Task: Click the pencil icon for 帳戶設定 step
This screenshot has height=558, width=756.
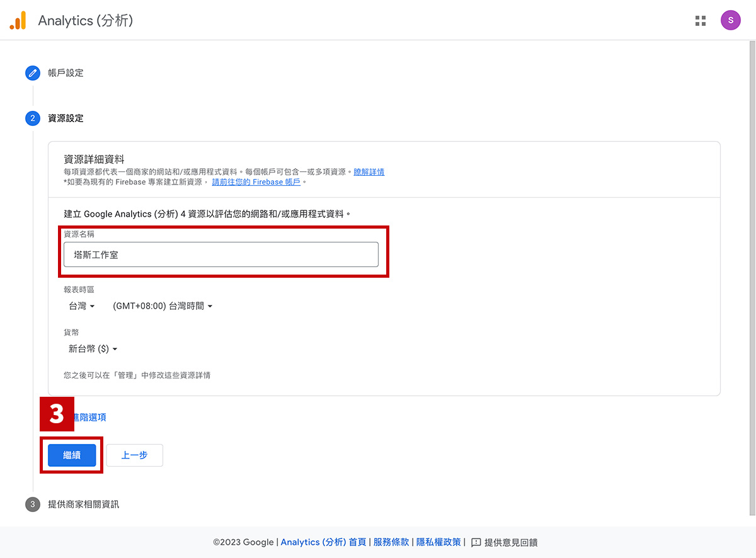Action: coord(33,73)
